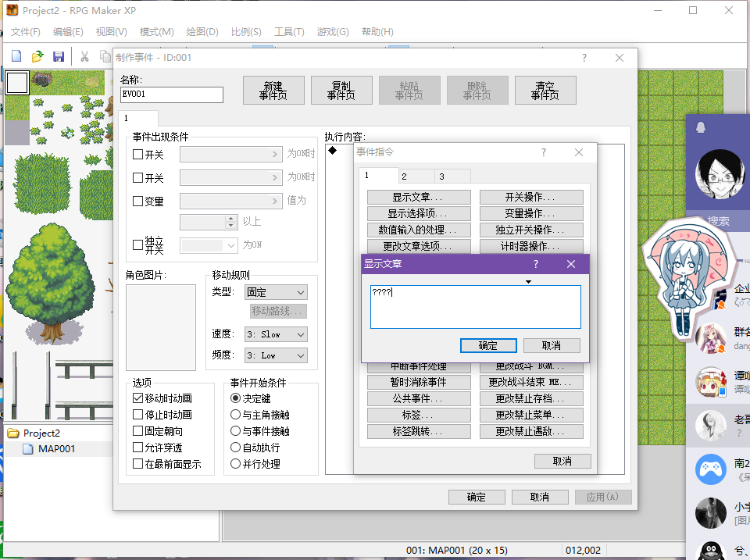Check the 允许穿透 option
The height and width of the screenshot is (560, 750).
click(137, 447)
